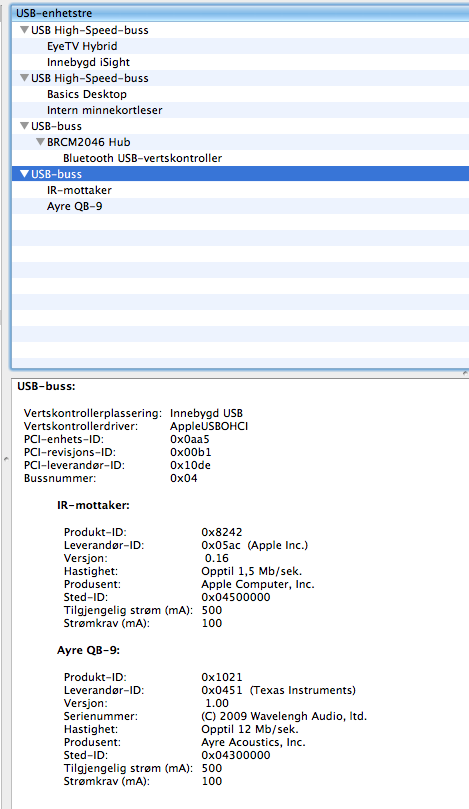Image resolution: width=469 pixels, height=809 pixels.
Task: Collapse the USB-buss containing BRCM2046 Hub
Action: 24,126
